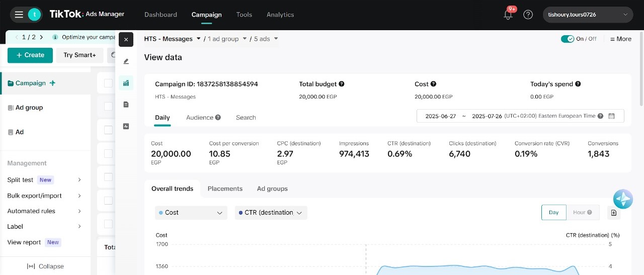Expand the Cost metric dropdown
This screenshot has width=644, height=275.
coord(191,213)
